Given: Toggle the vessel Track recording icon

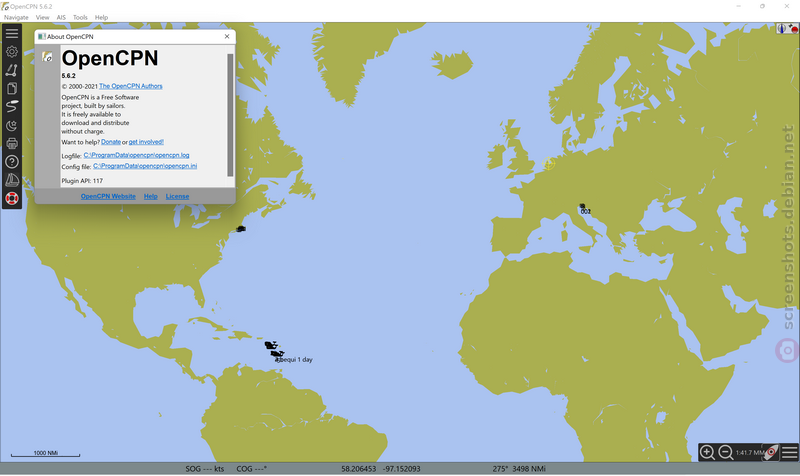Looking at the screenshot, I should 12,107.
